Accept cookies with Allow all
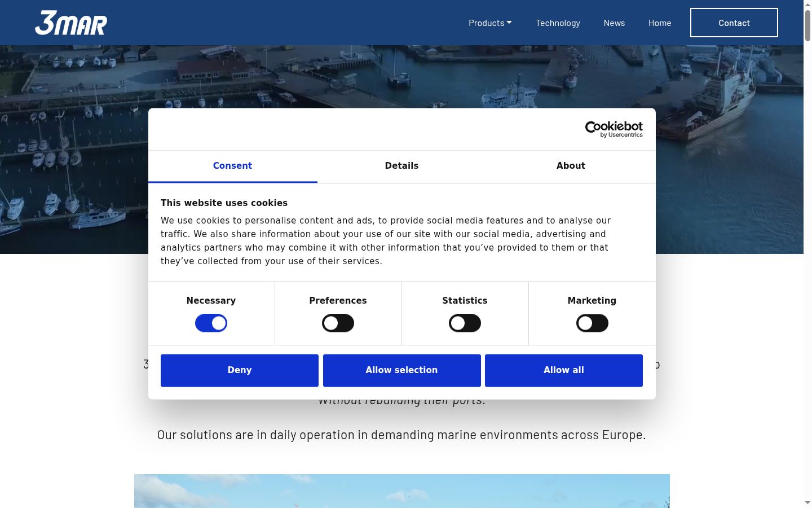The height and width of the screenshot is (508, 812). point(564,370)
